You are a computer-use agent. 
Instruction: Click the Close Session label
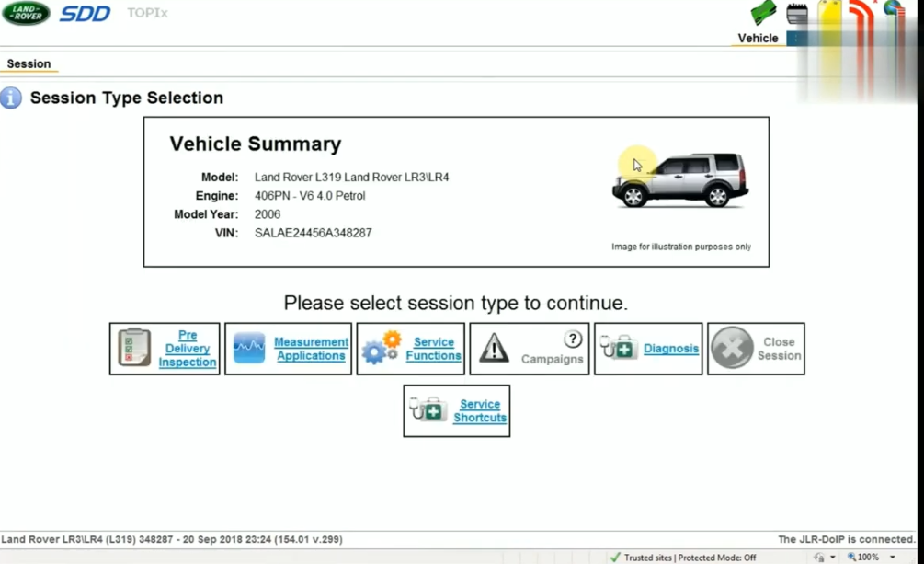779,349
